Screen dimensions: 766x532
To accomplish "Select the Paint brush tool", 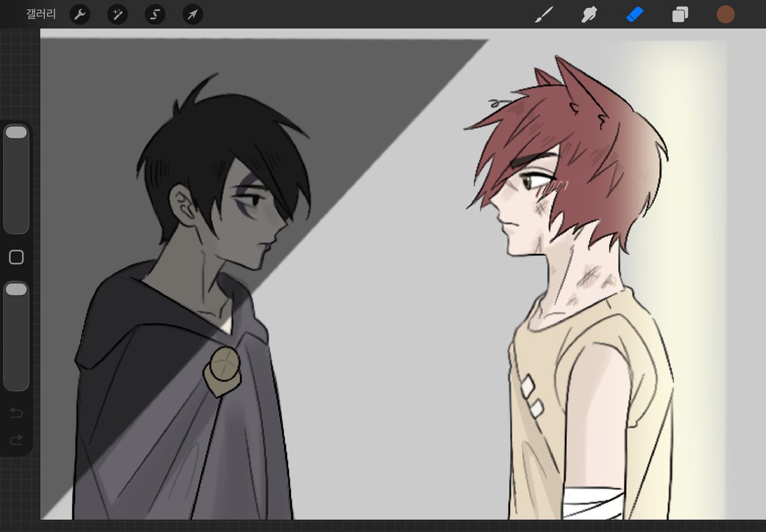I will pos(543,14).
